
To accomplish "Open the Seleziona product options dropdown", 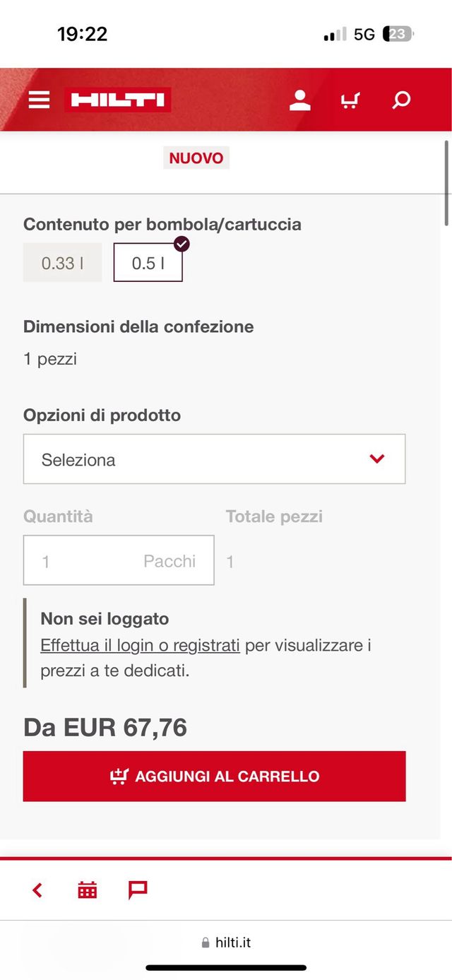I will (x=214, y=459).
